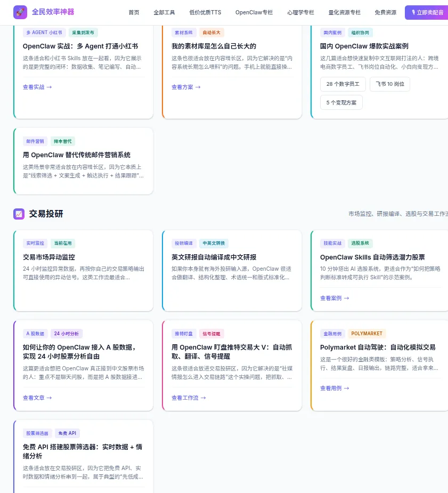Viewport: 448px width, 493px height.
Task: Click the 28 个数字员工 chip
Action: pyautogui.click(x=343, y=84)
